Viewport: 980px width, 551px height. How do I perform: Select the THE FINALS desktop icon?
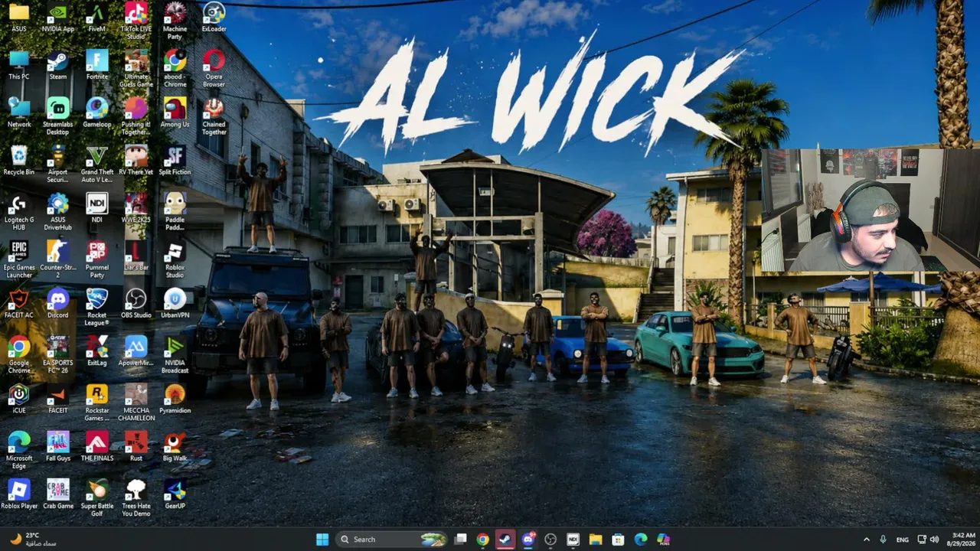(x=97, y=445)
